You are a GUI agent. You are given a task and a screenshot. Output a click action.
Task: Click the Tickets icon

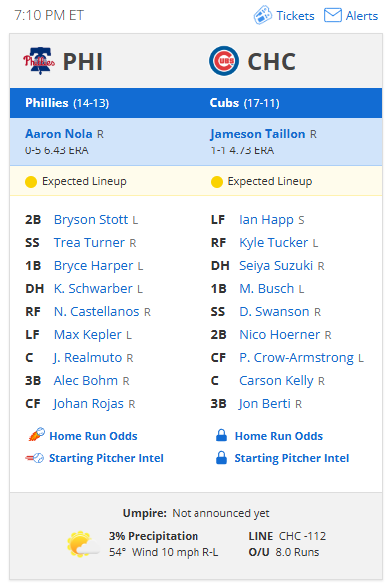coord(263,15)
